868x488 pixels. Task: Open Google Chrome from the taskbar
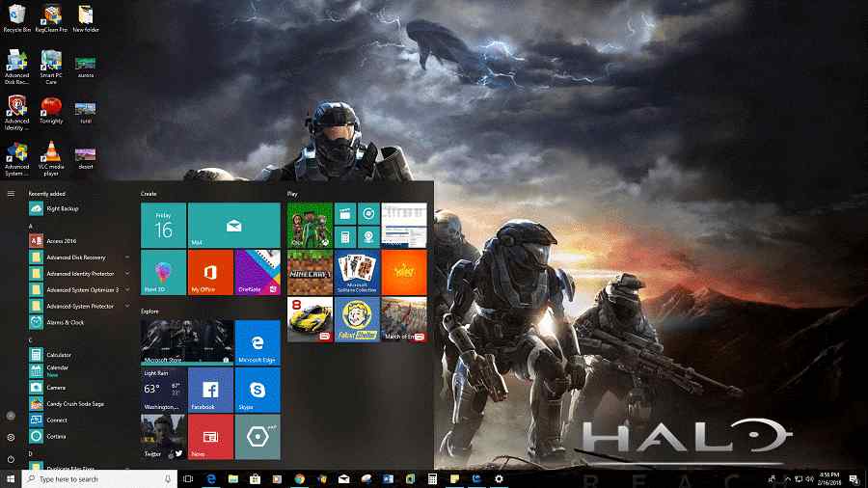click(300, 479)
